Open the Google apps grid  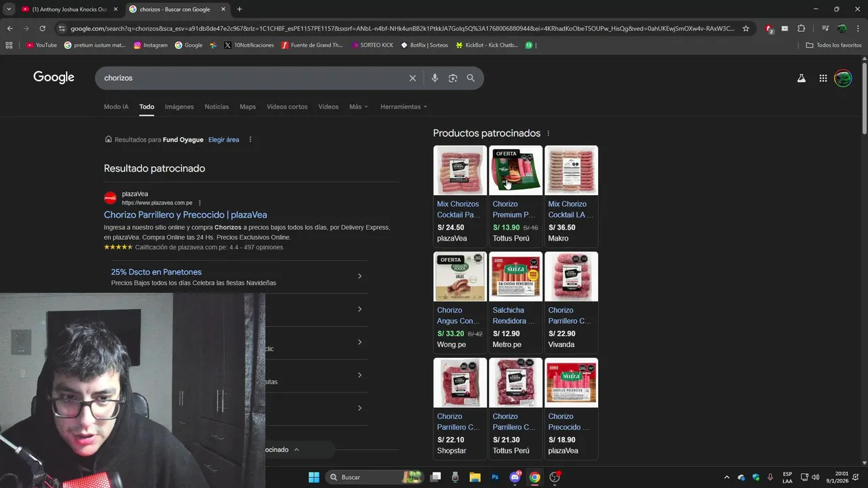point(823,78)
